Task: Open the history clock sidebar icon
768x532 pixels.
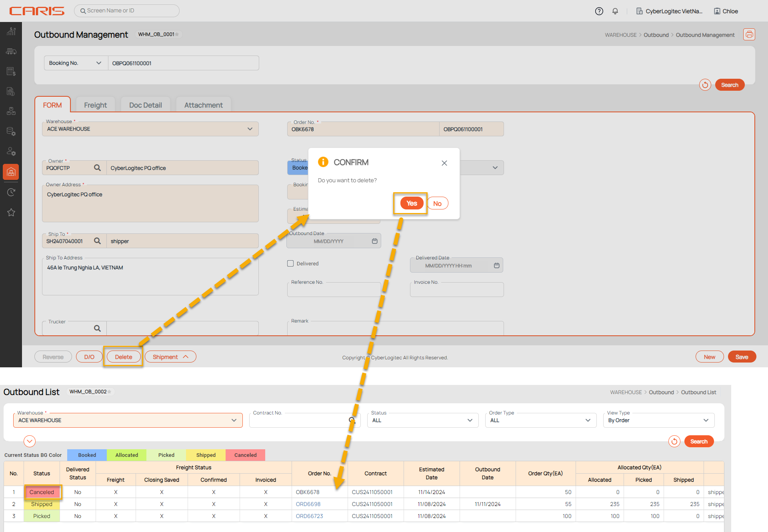Action: tap(11, 192)
